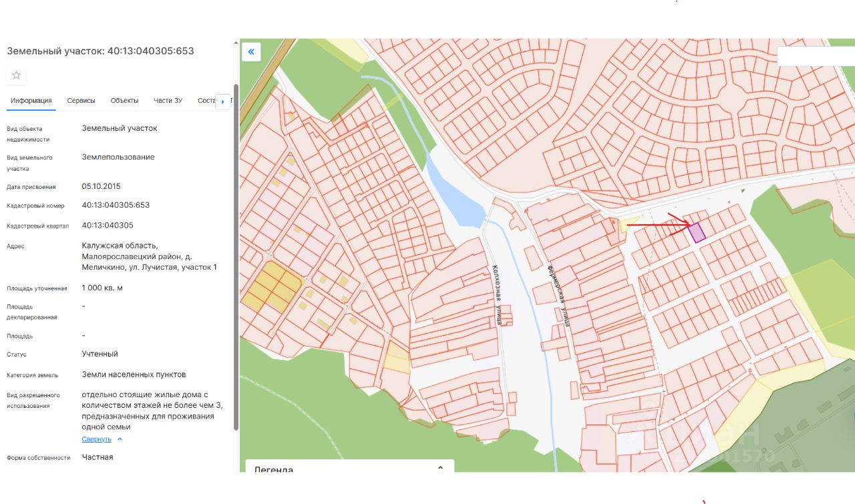Open the Информация tab
This screenshot has width=855, height=504.
click(31, 101)
